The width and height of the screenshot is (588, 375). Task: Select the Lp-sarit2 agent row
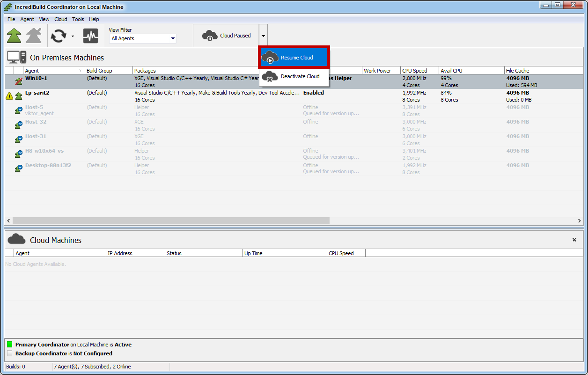point(294,96)
